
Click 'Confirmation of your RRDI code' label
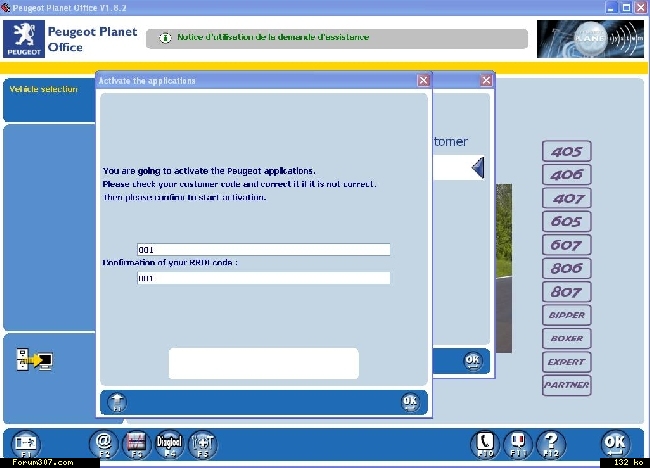[x=170, y=263]
